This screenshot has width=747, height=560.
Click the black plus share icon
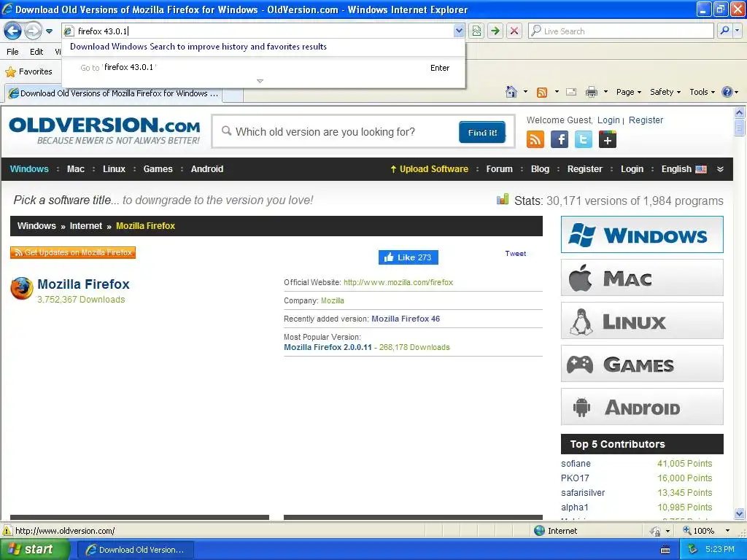tap(608, 139)
